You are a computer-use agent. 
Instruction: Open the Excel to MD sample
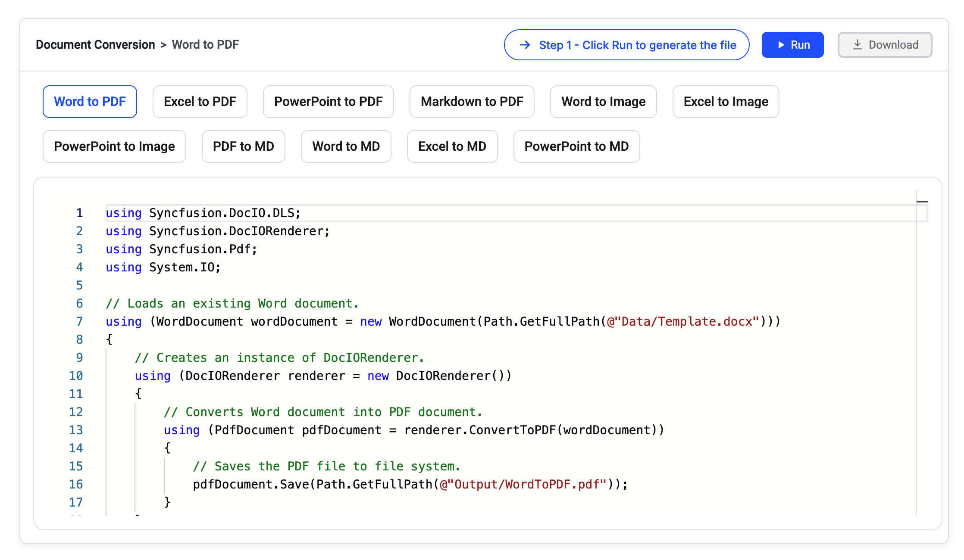(452, 146)
